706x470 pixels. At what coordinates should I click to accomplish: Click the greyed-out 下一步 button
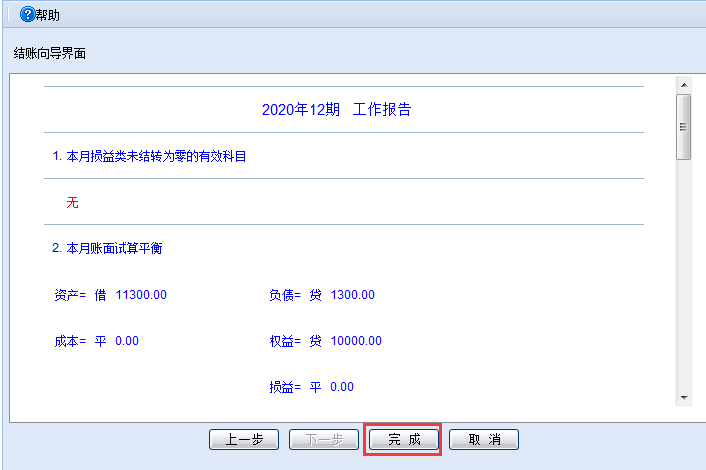[324, 439]
